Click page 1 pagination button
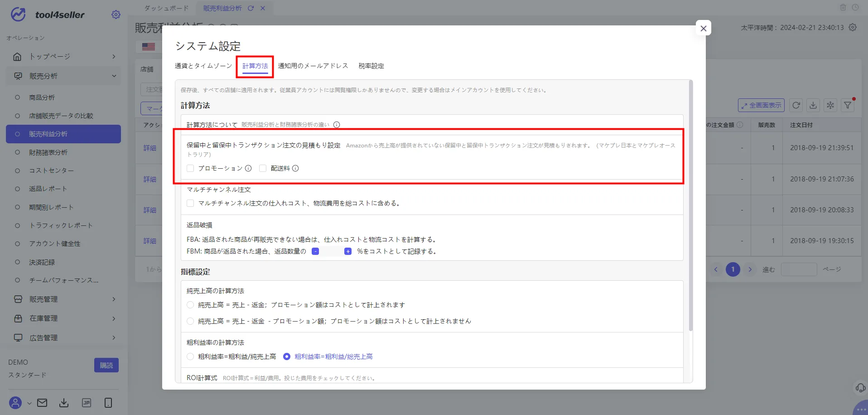Image resolution: width=868 pixels, height=415 pixels. (x=733, y=269)
